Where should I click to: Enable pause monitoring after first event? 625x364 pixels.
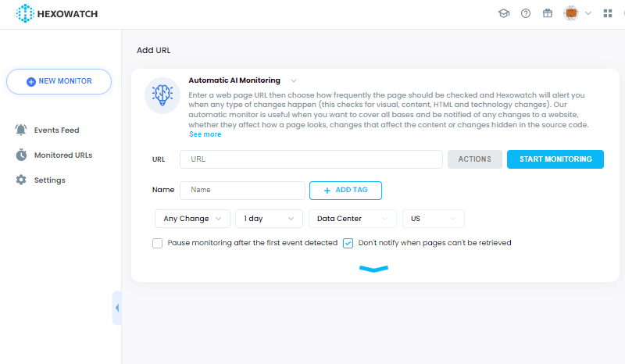pos(158,243)
